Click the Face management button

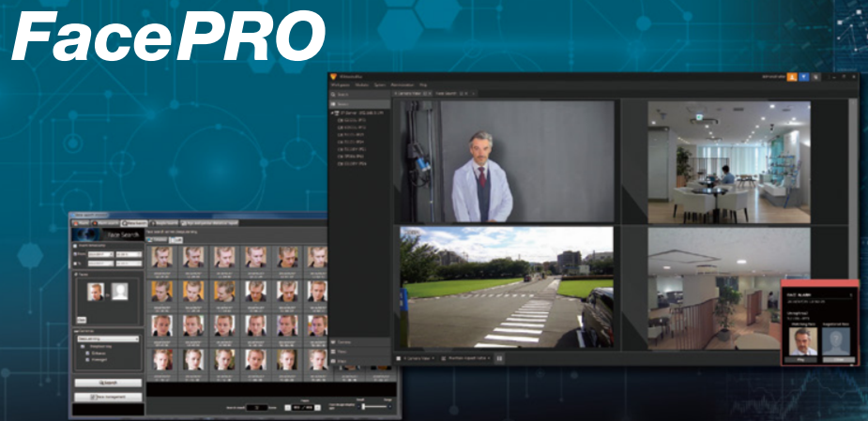108,397
